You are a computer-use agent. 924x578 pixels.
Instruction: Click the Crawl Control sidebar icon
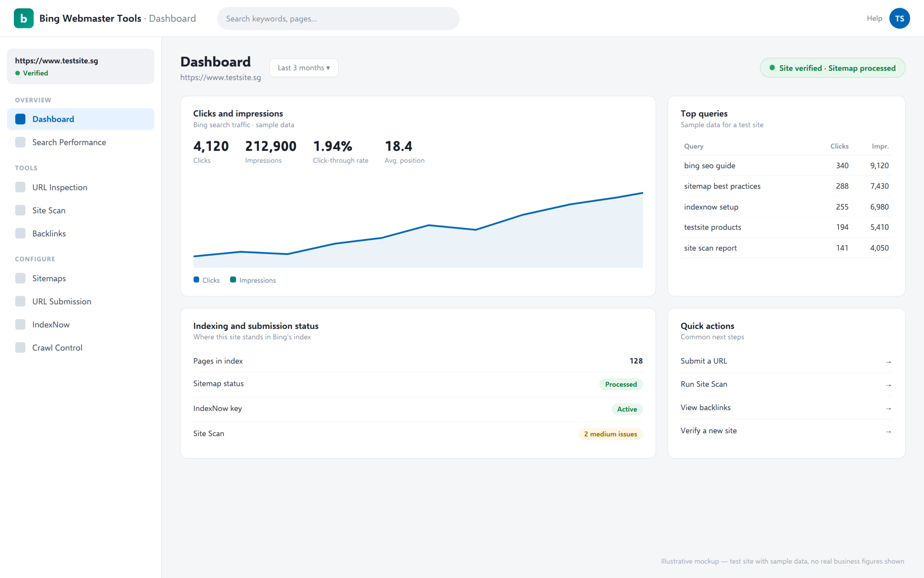20,348
